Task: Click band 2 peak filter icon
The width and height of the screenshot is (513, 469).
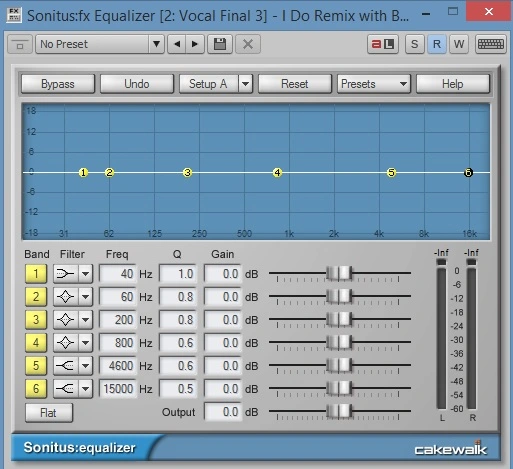Action: click(x=66, y=297)
